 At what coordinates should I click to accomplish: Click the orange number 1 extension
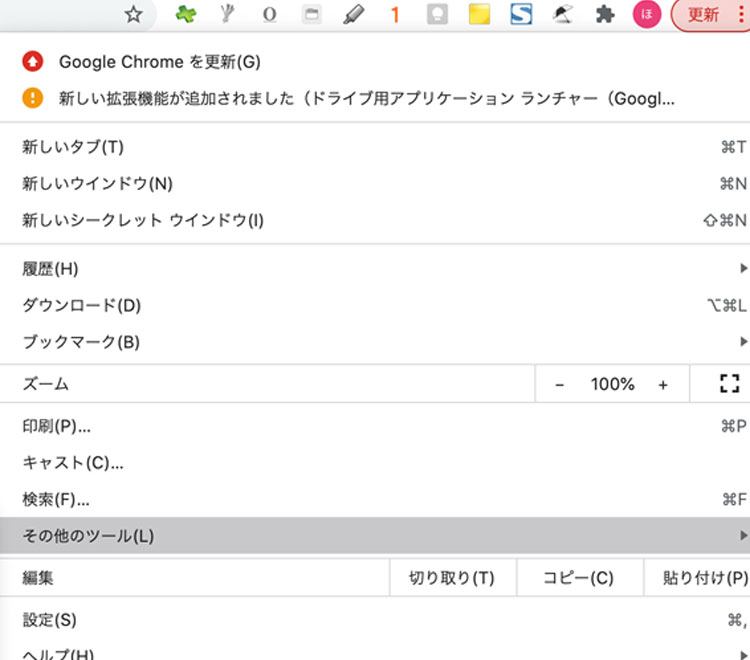point(395,15)
